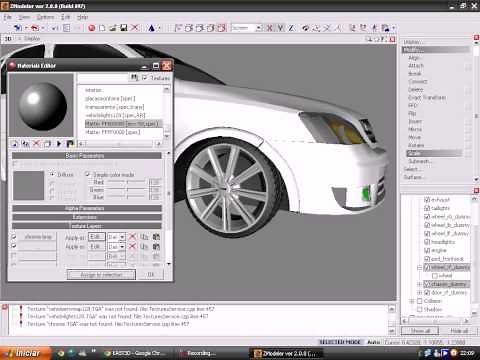Click texture browser icon on first layer row
480x360 pixels.
click(x=156, y=237)
